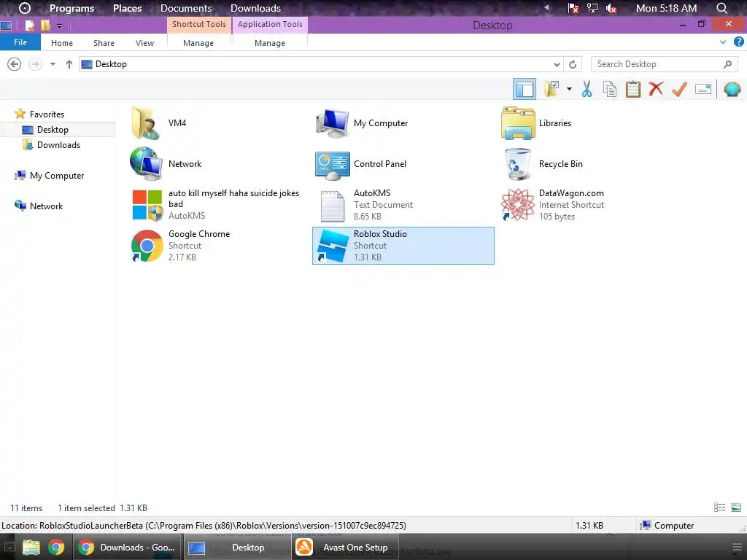The height and width of the screenshot is (560, 747).
Task: Expand the ribbon with the chevron
Action: click(723, 42)
